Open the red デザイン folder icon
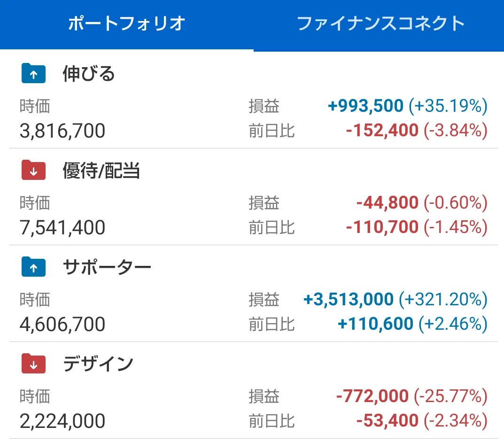 tap(33, 364)
